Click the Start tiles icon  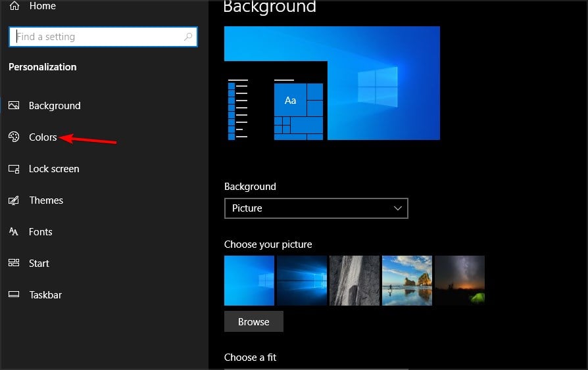[14, 263]
